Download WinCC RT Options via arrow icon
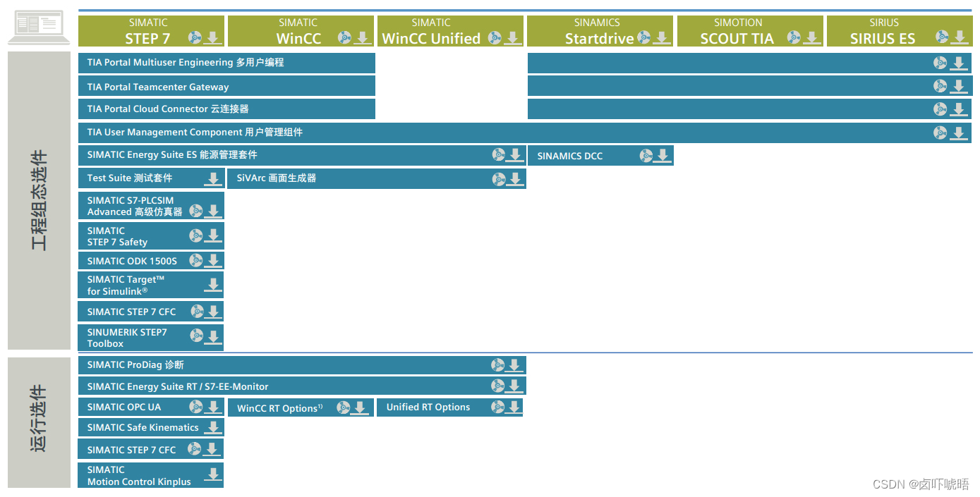 pos(360,407)
